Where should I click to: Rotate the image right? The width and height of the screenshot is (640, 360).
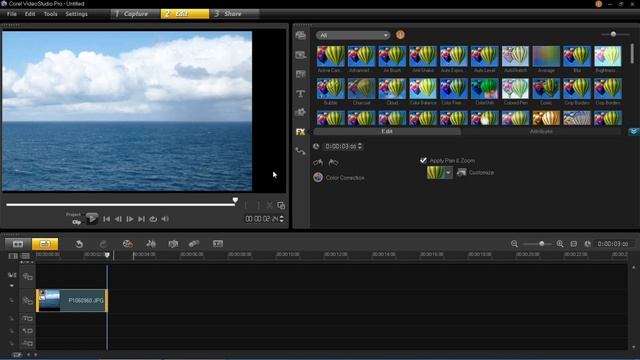pos(333,162)
